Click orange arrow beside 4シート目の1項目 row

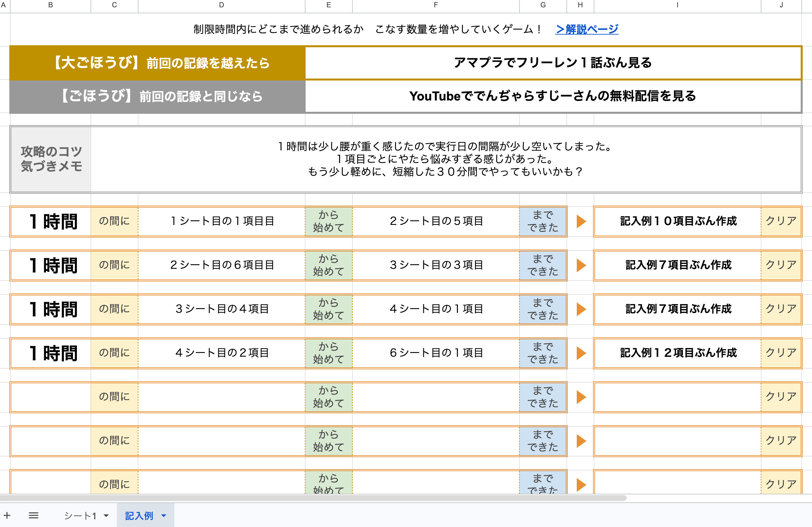click(x=581, y=309)
